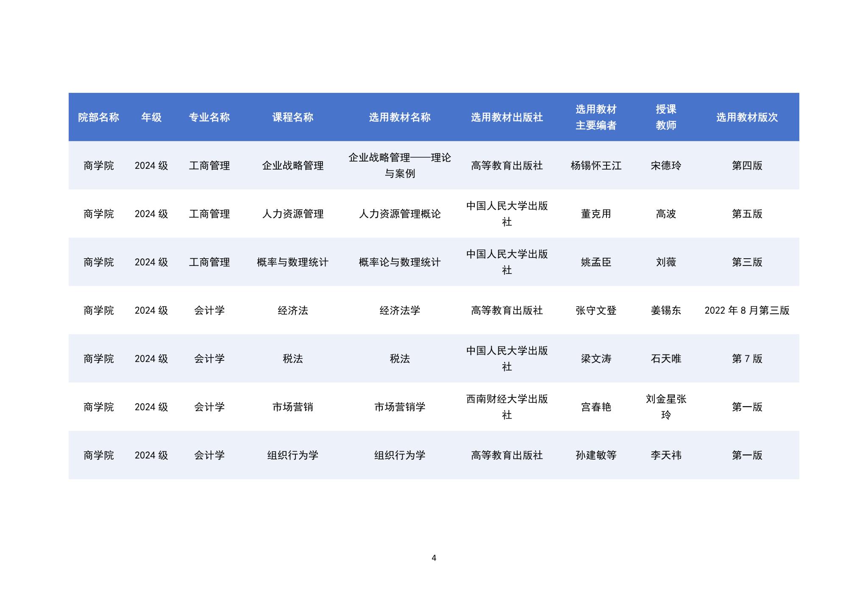
Task: Click 工商管理 in 企业战略管理 row
Action: tap(209, 166)
